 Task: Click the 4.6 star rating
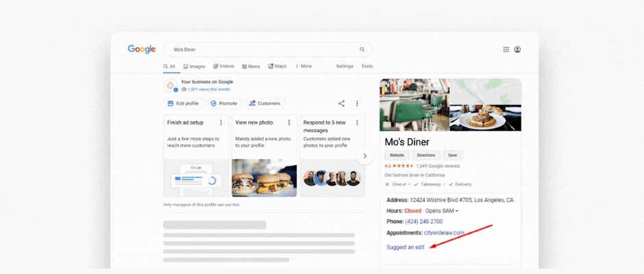tap(399, 166)
